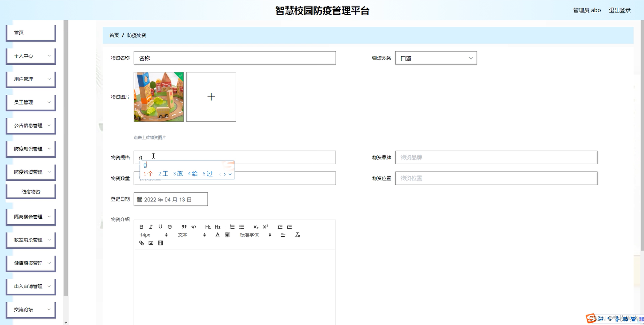Apply bold formatting in the editor
Image resolution: width=644 pixels, height=325 pixels.
pos(141,227)
